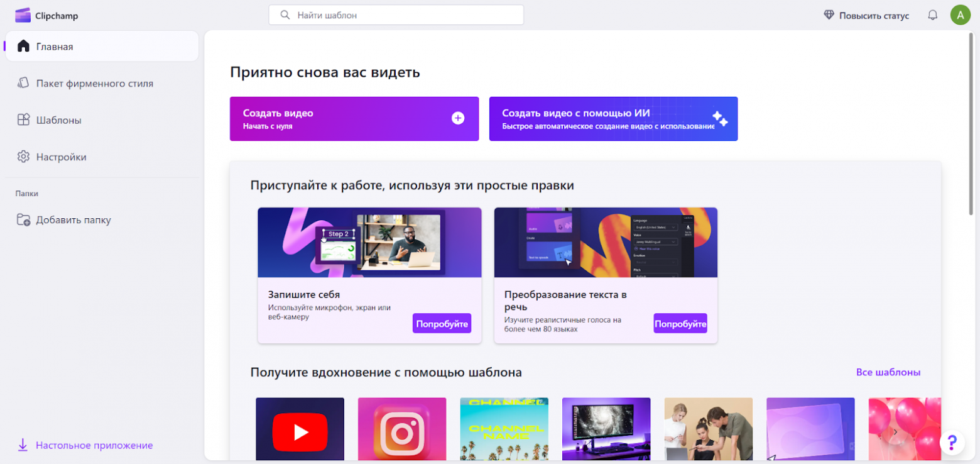The height and width of the screenshot is (464, 980).
Task: Open Настройки via gear icon
Action: 23,157
